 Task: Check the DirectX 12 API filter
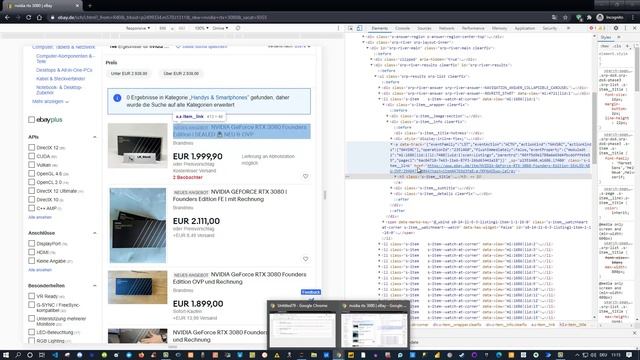[31, 147]
